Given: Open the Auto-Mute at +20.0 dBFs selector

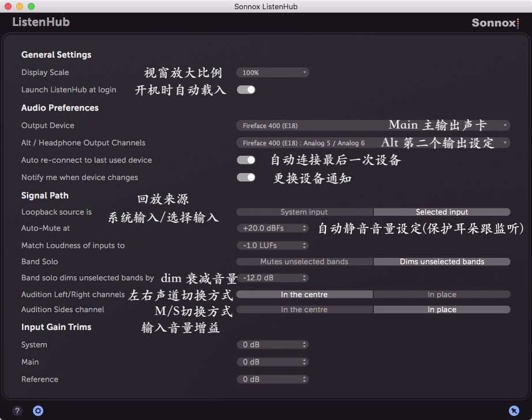Looking at the screenshot, I should point(273,228).
